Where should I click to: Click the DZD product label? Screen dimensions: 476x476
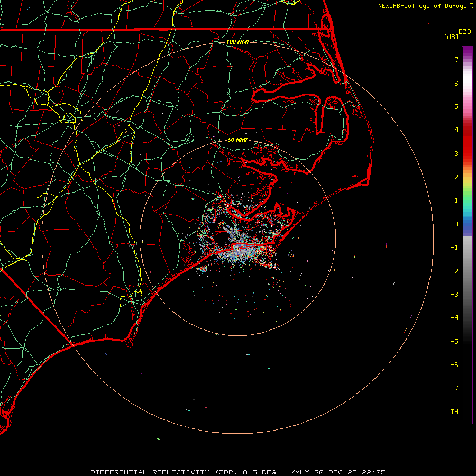(464, 32)
